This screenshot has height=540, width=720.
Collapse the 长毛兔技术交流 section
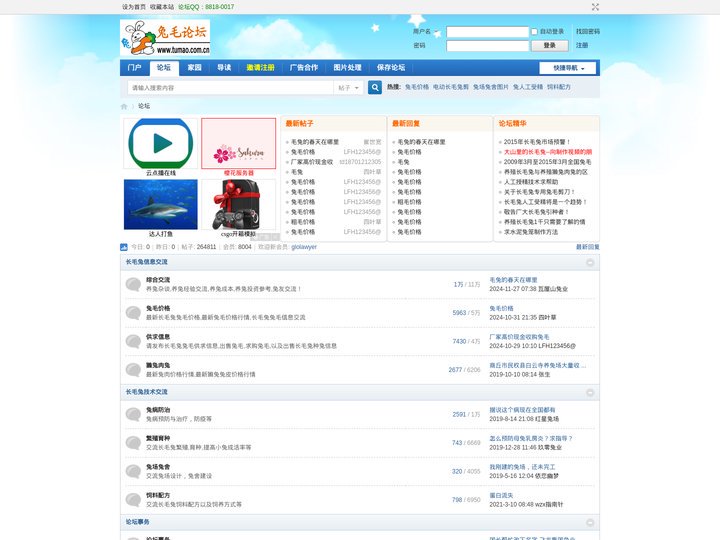click(590, 393)
